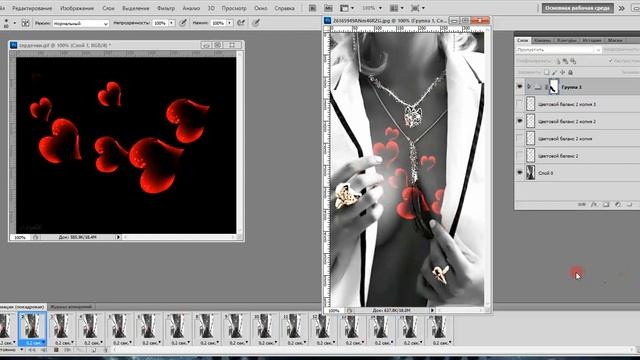
Task: Open the flow slider arrow
Action: point(229,23)
